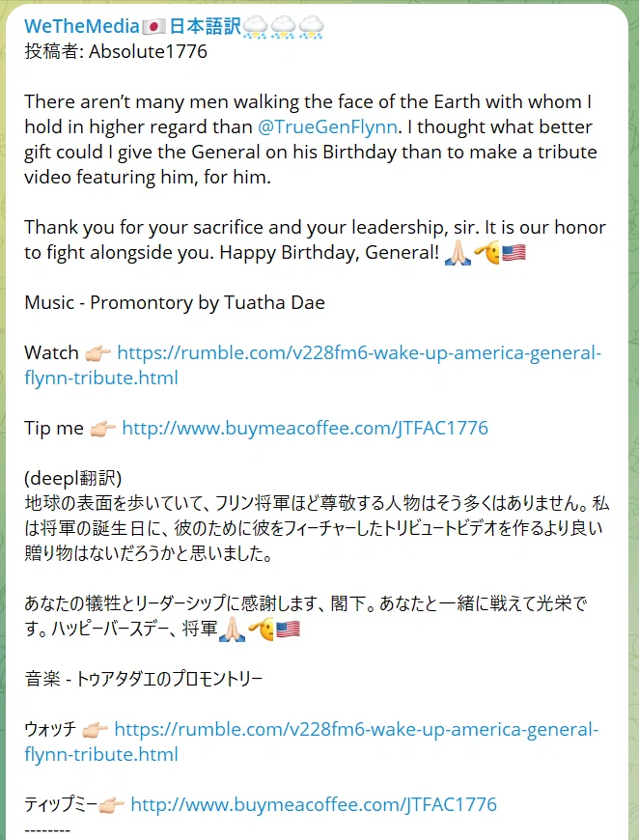Image resolution: width=639 pixels, height=840 pixels.
Task: Open the @TrueGenFlynn mention
Action: coord(327,126)
